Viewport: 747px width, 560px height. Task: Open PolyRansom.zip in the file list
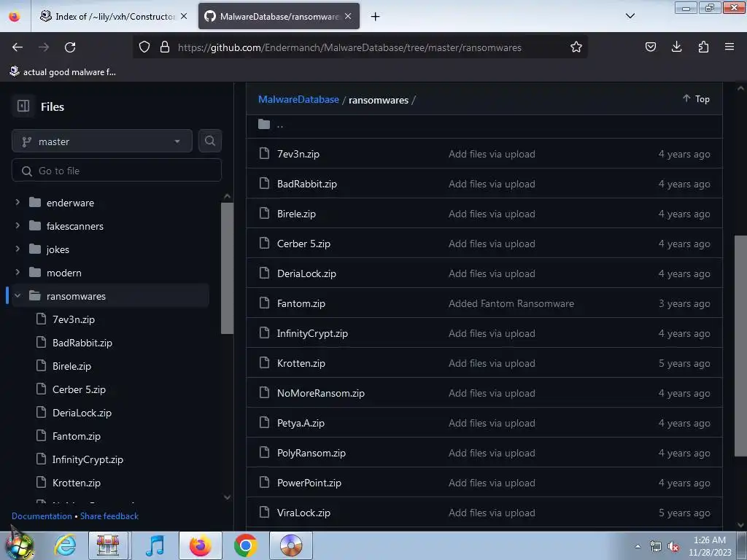[311, 453]
